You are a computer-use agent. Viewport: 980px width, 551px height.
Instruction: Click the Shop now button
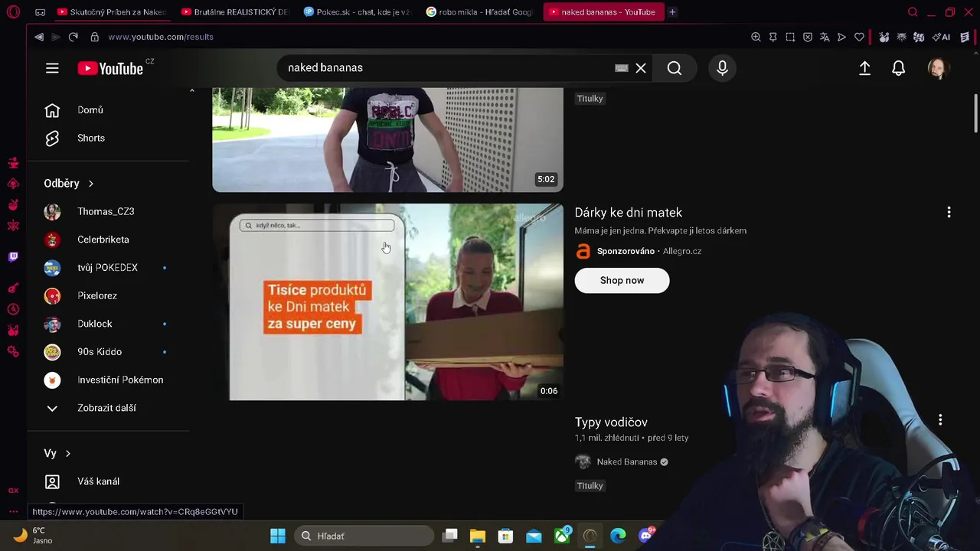(x=622, y=281)
